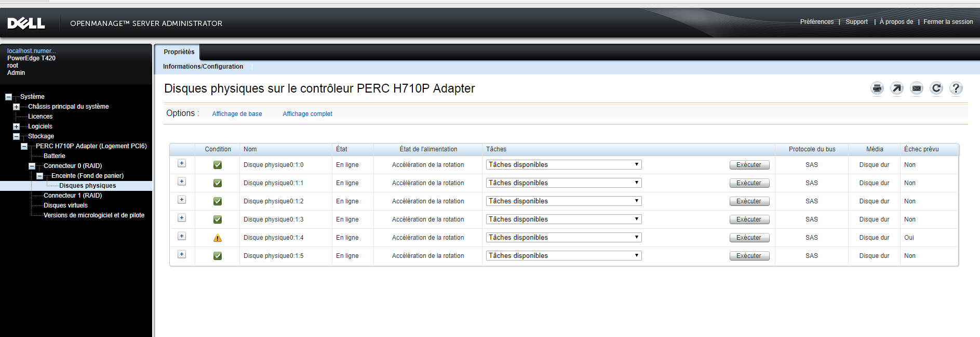980x337 pixels.
Task: Select Disques virtuels tree item
Action: [x=65, y=205]
